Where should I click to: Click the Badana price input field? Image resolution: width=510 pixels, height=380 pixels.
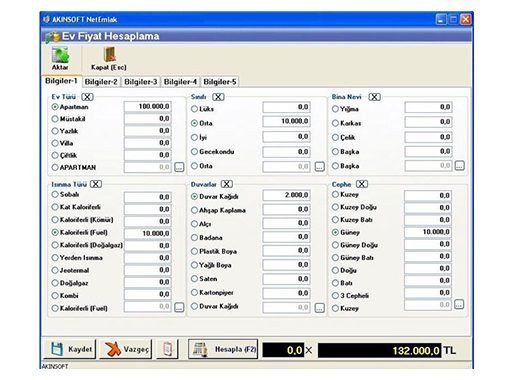pyautogui.click(x=287, y=237)
